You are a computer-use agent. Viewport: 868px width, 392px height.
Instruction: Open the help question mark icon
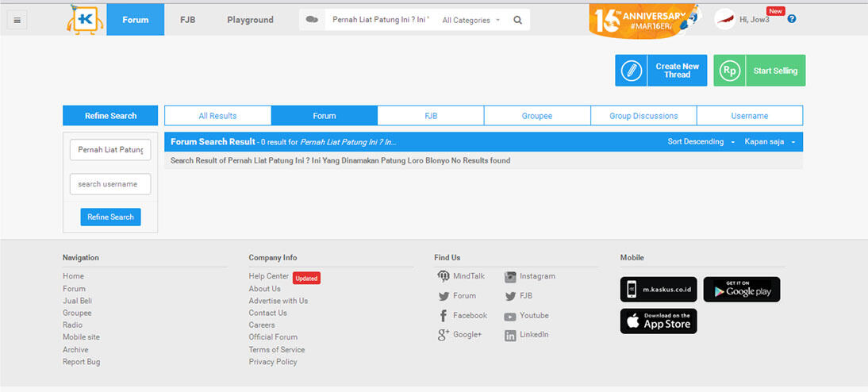click(792, 19)
